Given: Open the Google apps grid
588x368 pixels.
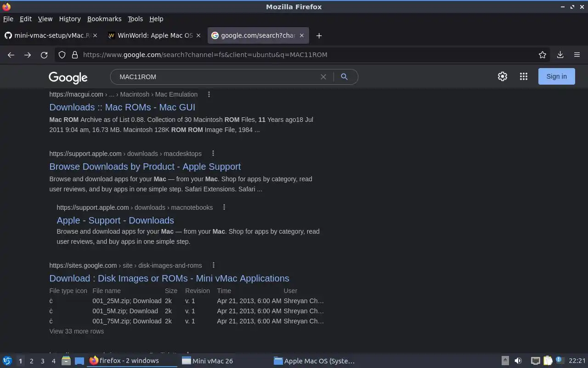Looking at the screenshot, I should 524,76.
